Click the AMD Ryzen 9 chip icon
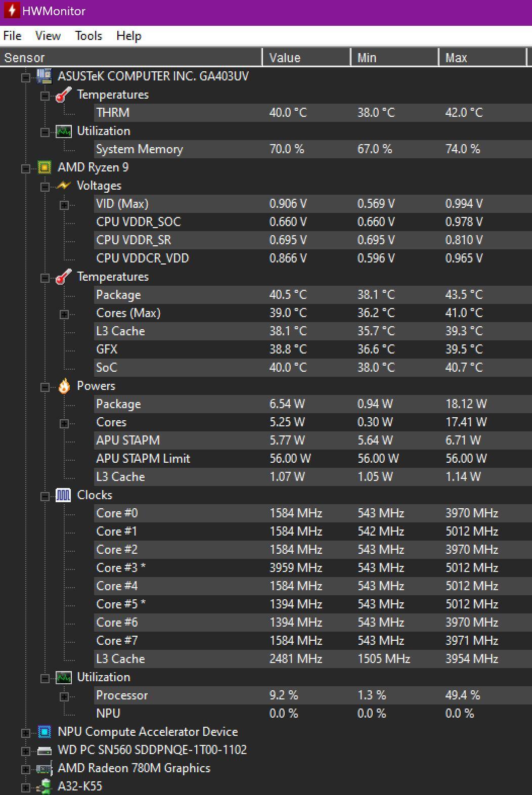This screenshot has height=795, width=532. (45, 167)
